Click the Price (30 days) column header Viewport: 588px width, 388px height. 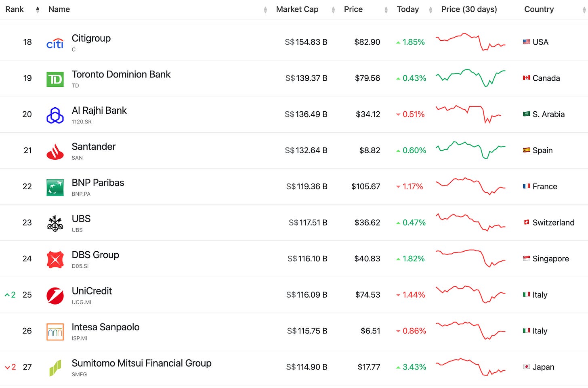(x=469, y=9)
